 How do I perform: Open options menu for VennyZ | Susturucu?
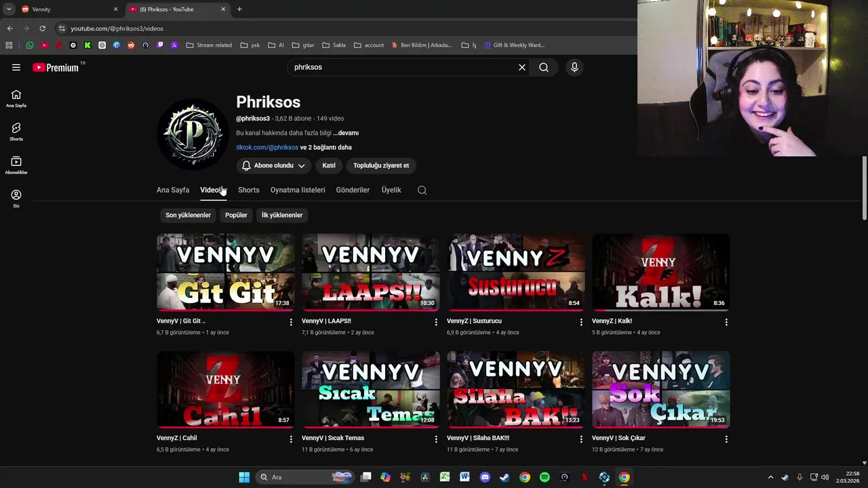pos(581,322)
